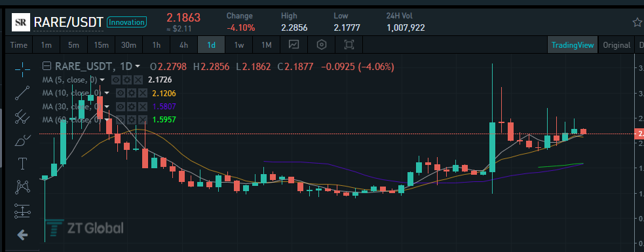Select the long position prediction tool

pyautogui.click(x=22, y=211)
